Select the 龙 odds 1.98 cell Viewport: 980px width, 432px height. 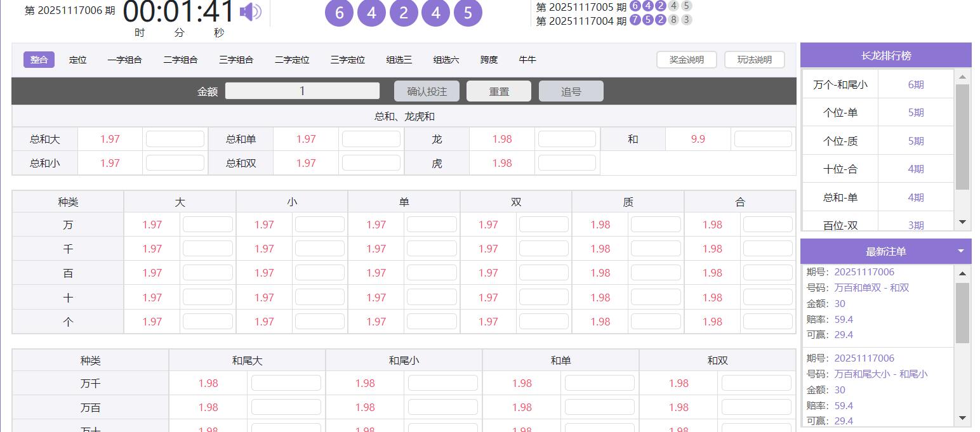click(x=501, y=139)
